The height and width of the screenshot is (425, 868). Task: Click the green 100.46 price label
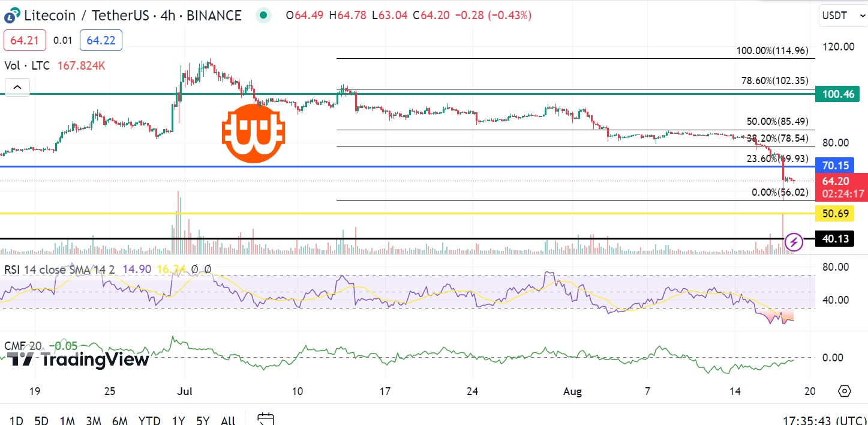pos(837,94)
